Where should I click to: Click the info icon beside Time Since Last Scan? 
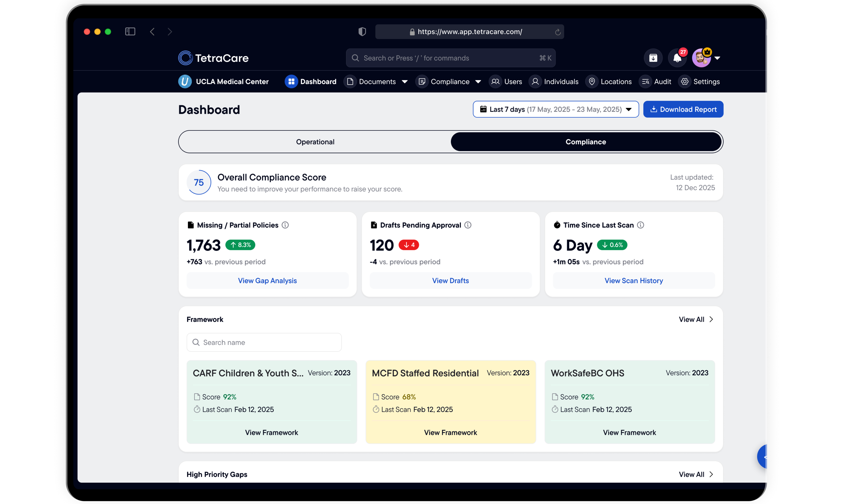coord(641,225)
